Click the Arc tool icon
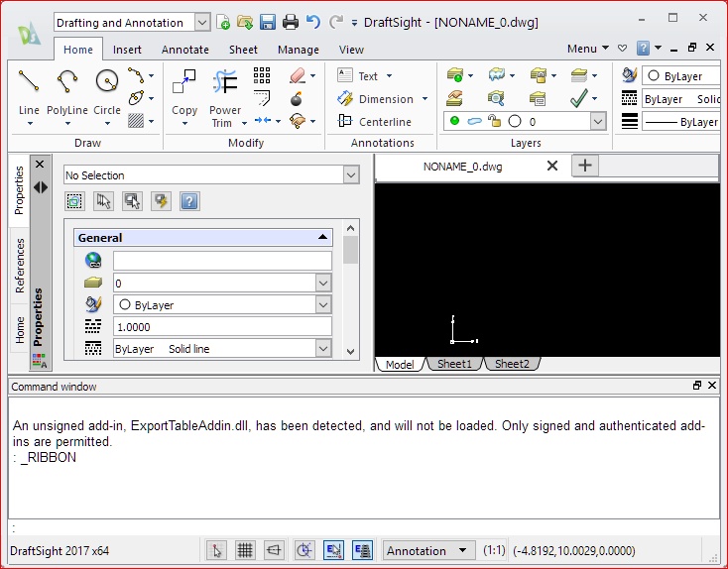This screenshot has height=569, width=728. coord(136,75)
